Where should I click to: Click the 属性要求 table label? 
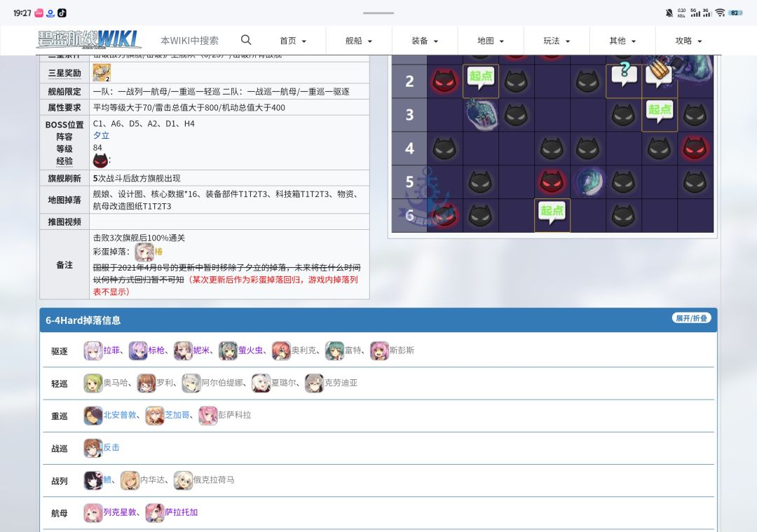pyautogui.click(x=64, y=108)
